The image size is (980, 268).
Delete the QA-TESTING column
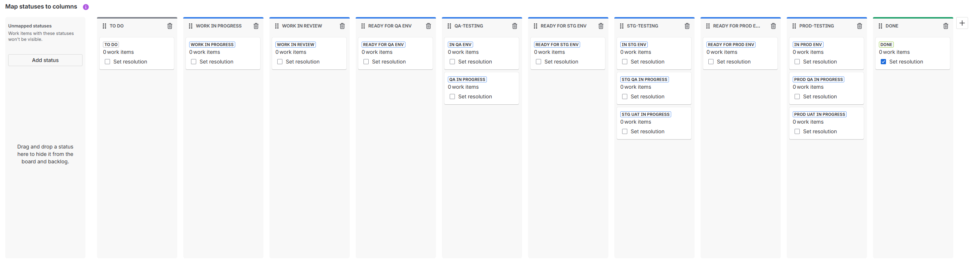515,26
